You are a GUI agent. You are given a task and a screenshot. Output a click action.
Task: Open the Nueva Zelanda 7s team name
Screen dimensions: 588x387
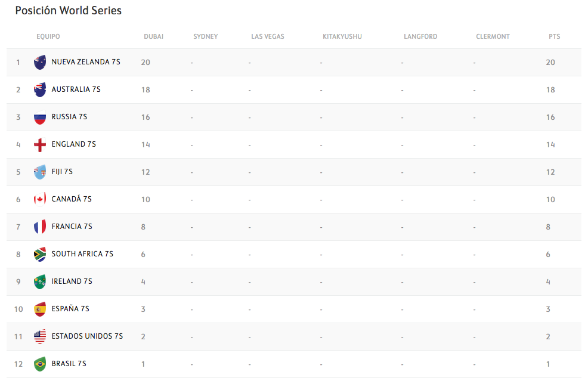tap(86, 62)
